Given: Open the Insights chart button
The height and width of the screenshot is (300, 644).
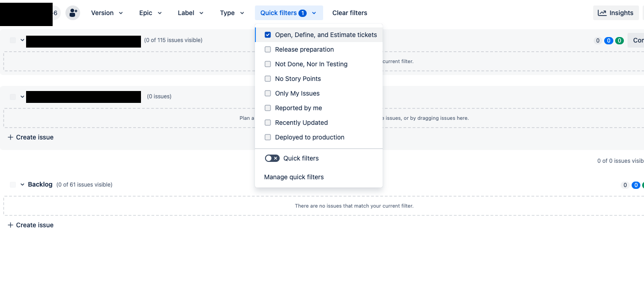Looking at the screenshot, I should coord(616,13).
